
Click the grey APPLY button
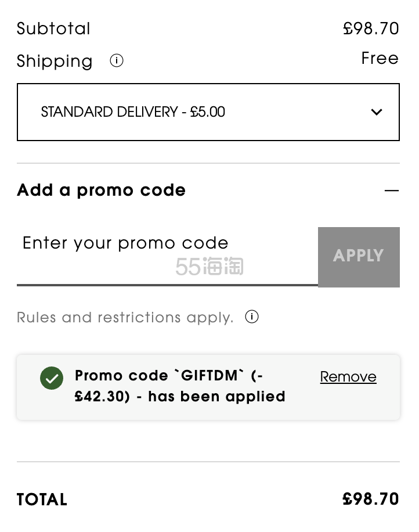[359, 257]
